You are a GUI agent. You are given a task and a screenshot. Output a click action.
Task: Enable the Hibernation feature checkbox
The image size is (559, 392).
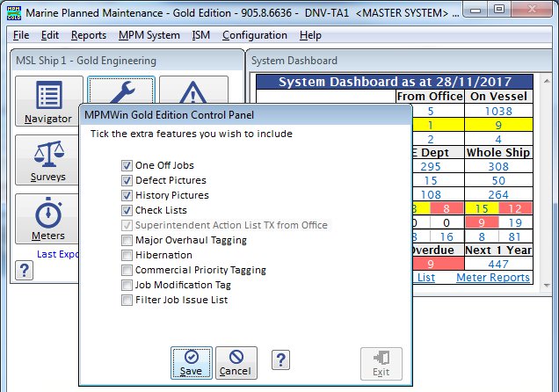(x=127, y=255)
